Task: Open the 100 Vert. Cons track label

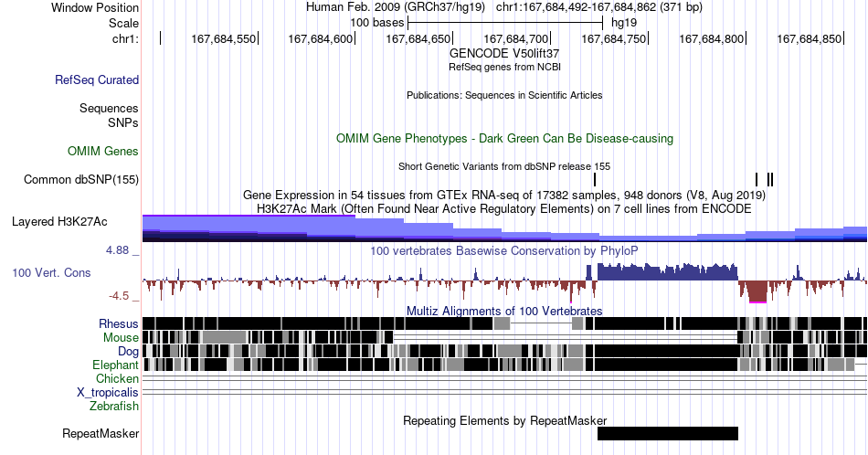Action: pyautogui.click(x=51, y=272)
